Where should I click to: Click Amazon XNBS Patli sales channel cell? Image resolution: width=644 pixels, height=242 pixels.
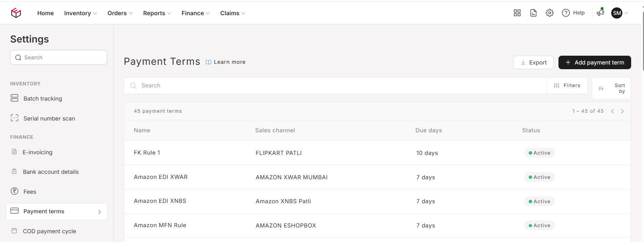tap(283, 201)
